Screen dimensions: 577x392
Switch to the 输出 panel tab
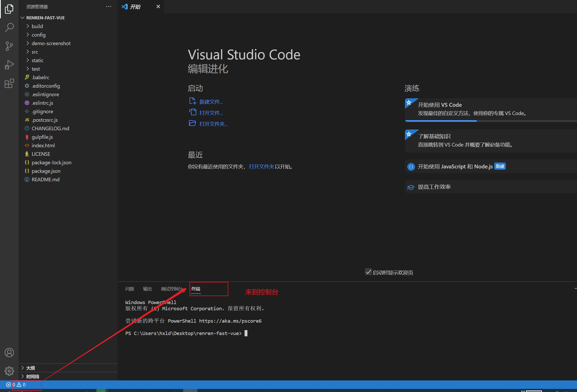tap(147, 289)
